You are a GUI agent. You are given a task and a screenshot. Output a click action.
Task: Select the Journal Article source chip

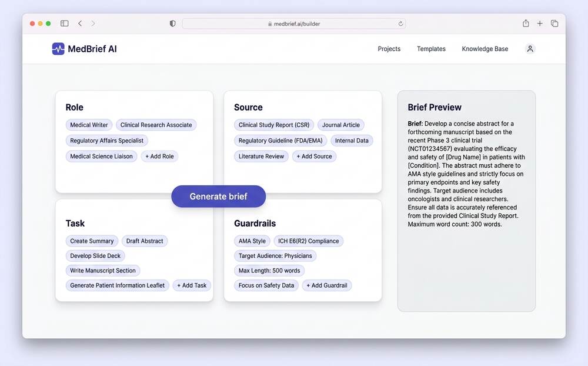pyautogui.click(x=341, y=125)
